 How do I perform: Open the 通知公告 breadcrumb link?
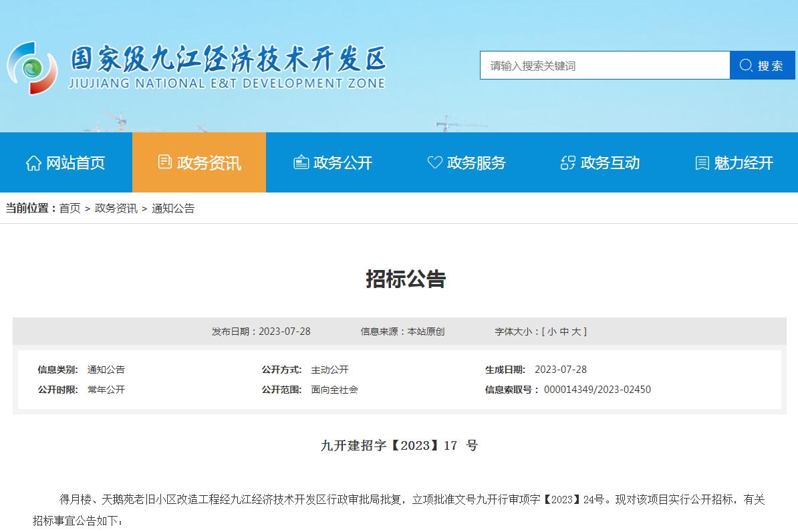point(173,209)
